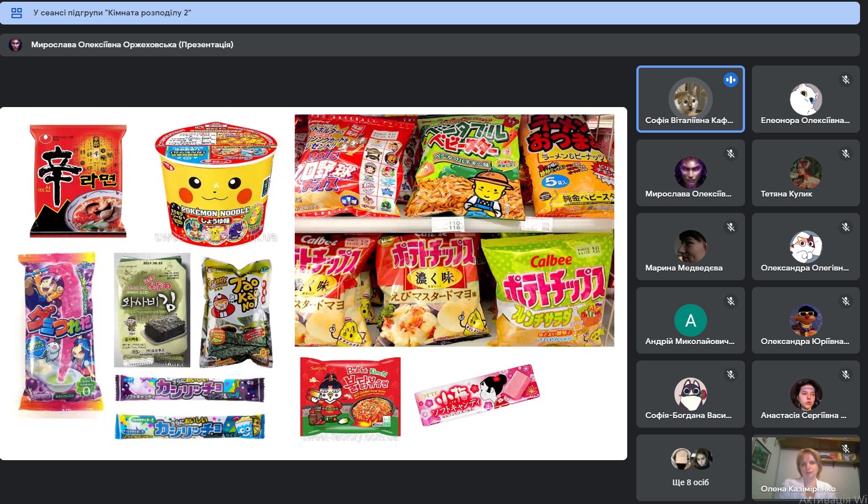The width and height of the screenshot is (868, 504).
Task: Click the red Shin Ramyun packet in the presentation
Action: (78, 181)
